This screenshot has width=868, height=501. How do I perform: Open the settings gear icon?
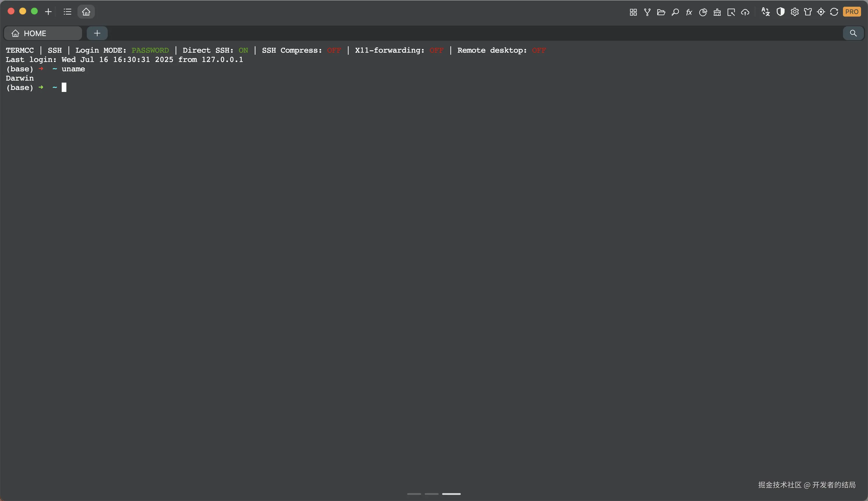click(794, 12)
